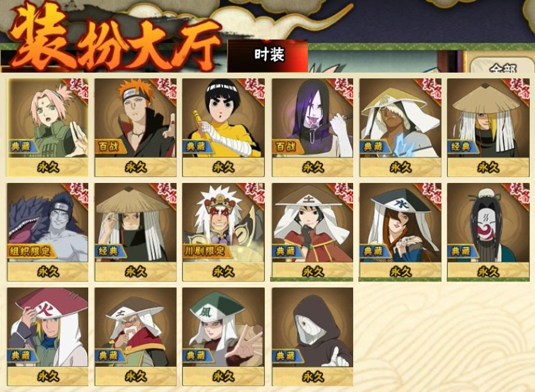Pick the masked black-haired costume card
This screenshot has width=535, height=392.
click(x=489, y=232)
